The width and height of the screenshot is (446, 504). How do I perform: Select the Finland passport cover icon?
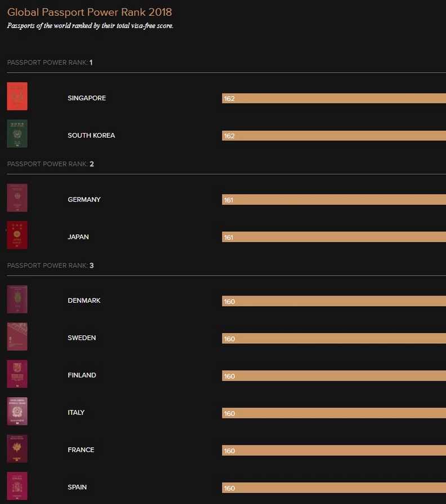point(17,374)
